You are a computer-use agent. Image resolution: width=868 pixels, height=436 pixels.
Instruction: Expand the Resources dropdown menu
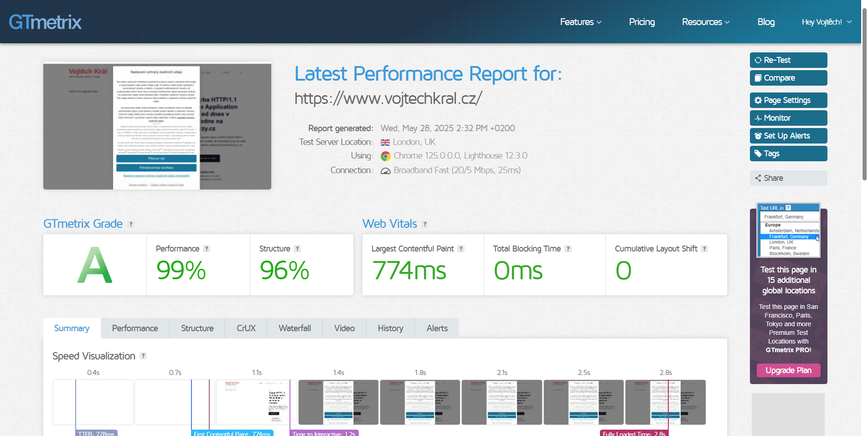point(705,22)
